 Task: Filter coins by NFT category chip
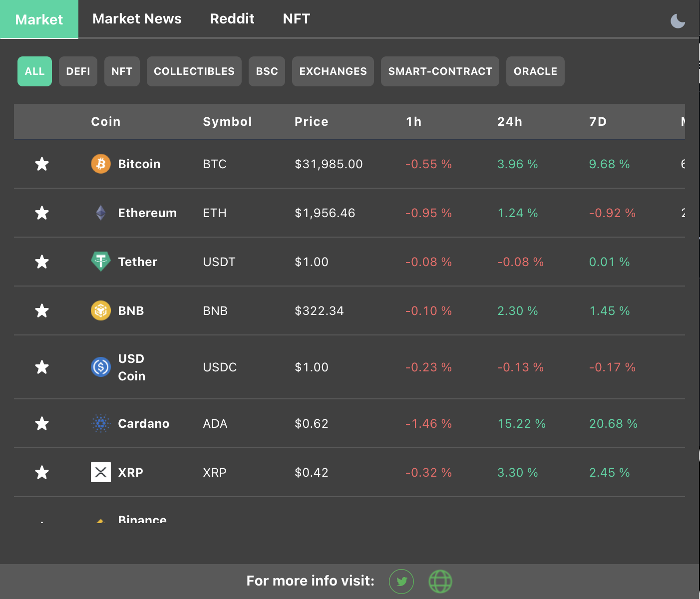click(122, 71)
